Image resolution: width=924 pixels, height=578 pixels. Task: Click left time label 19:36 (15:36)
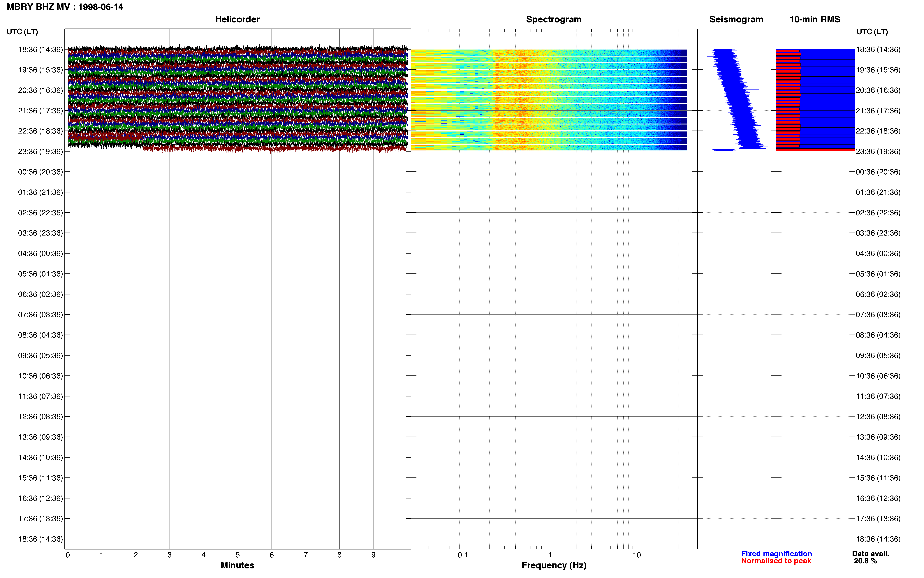[41, 70]
